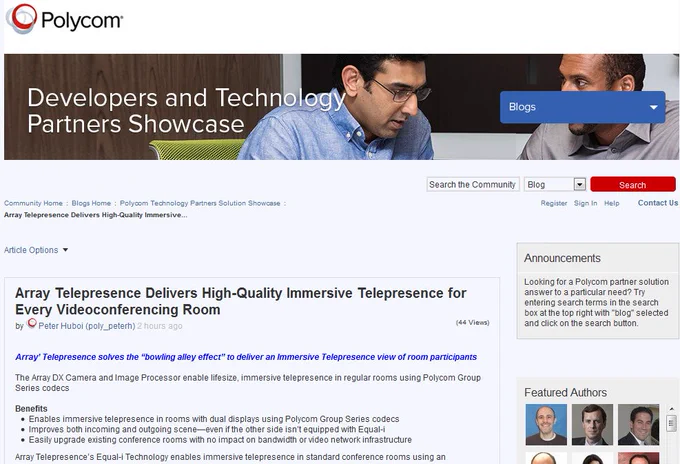Open the Help link
680x464 pixels.
(x=612, y=203)
